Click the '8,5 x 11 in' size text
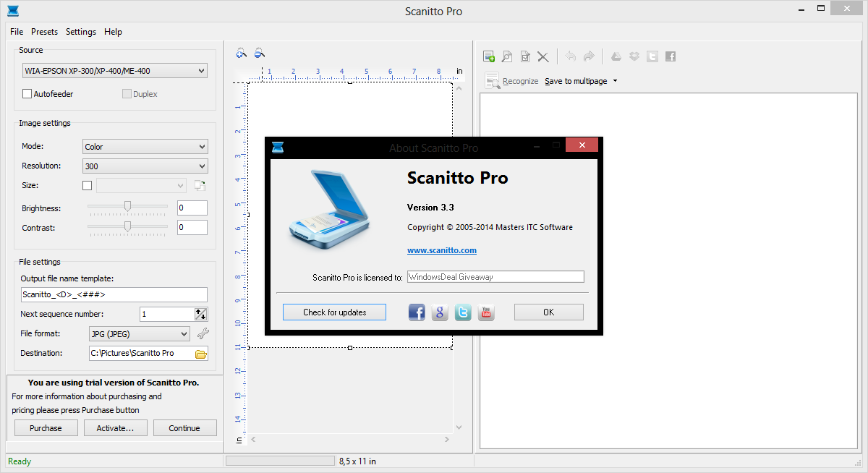868x473 pixels. click(x=357, y=461)
